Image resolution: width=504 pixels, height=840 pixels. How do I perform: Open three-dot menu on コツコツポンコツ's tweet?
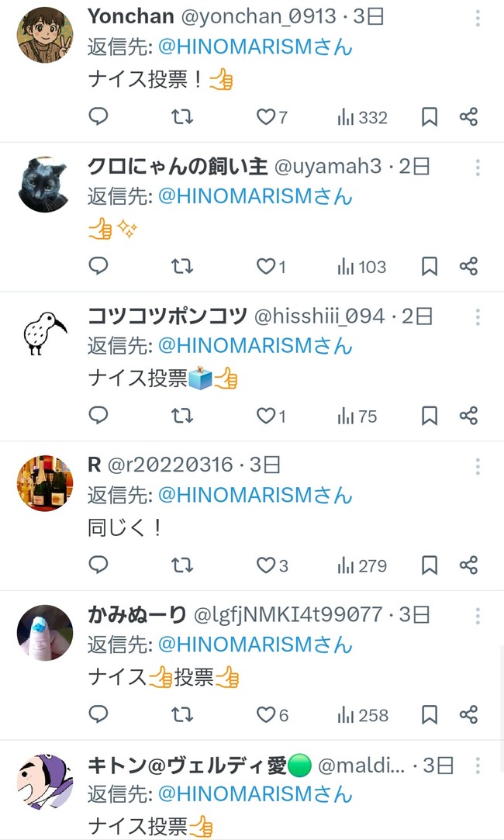click(477, 317)
